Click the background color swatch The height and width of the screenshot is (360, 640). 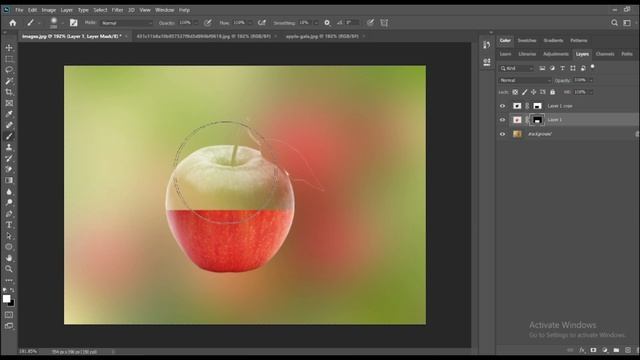pyautogui.click(x=11, y=303)
